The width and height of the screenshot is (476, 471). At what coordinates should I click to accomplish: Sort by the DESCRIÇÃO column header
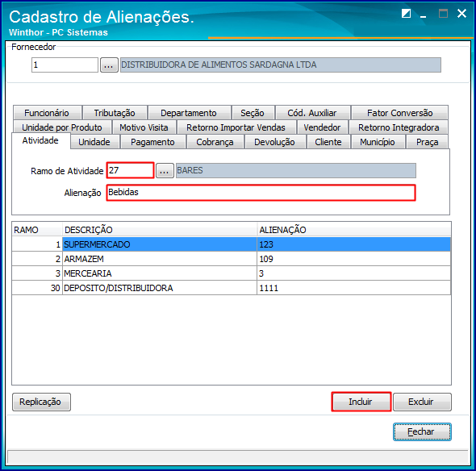[160, 230]
